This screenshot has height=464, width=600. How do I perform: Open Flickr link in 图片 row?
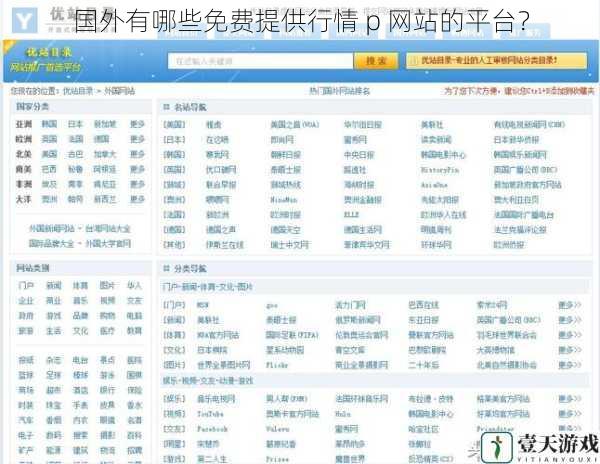coord(277,365)
